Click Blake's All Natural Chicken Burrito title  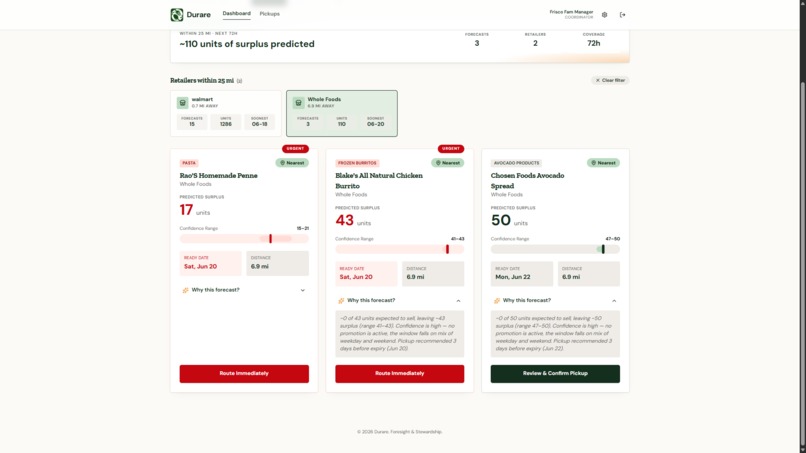pyautogui.click(x=379, y=180)
